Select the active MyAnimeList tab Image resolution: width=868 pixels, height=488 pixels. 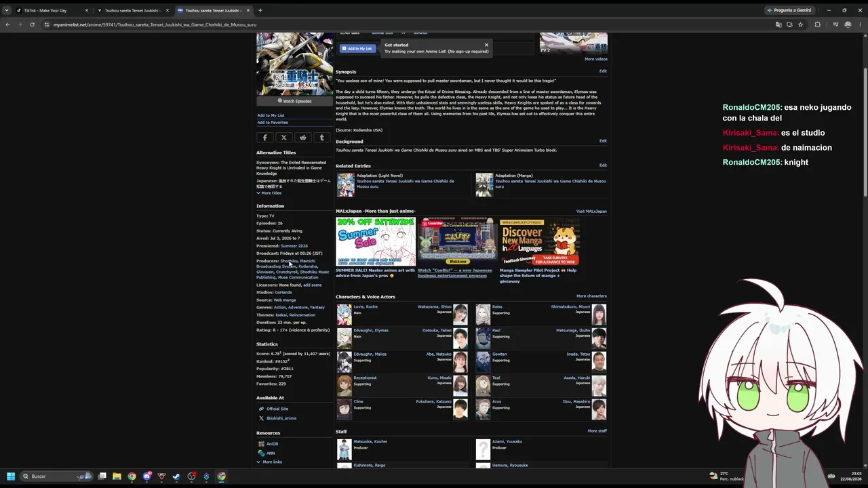click(x=212, y=10)
